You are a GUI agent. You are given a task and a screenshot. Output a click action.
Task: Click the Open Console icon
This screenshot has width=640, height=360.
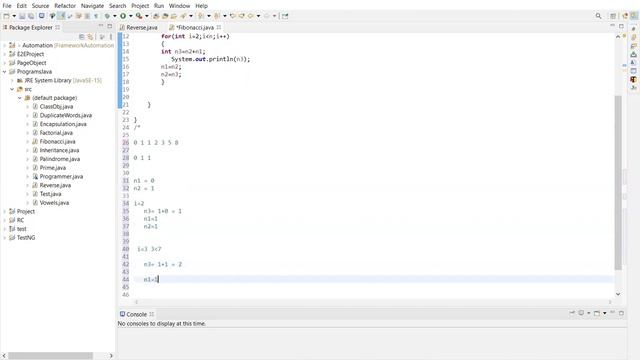pyautogui.click(x=597, y=313)
